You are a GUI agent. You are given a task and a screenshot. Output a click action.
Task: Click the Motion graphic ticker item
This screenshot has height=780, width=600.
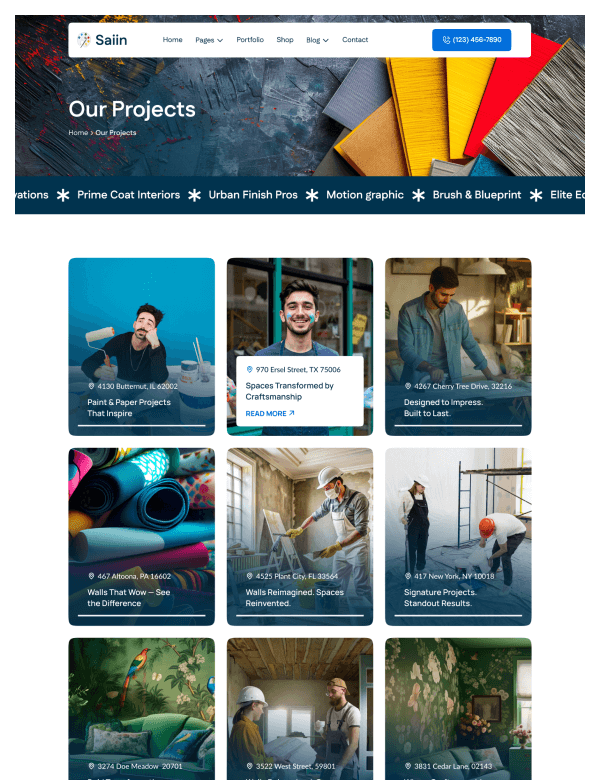365,195
